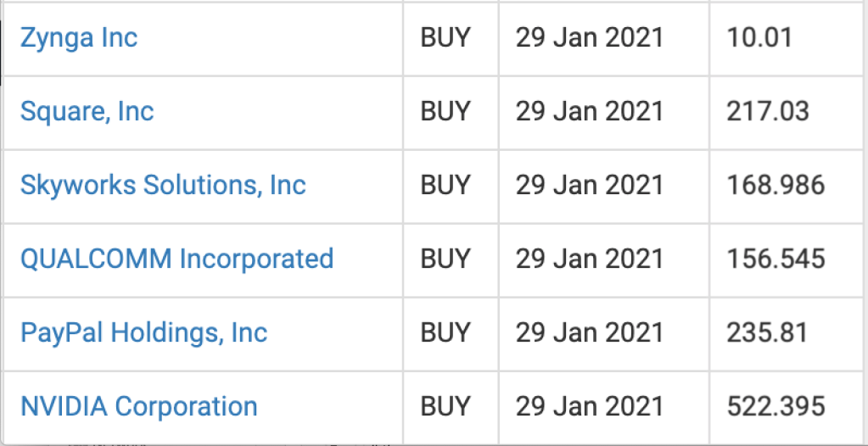The width and height of the screenshot is (868, 446).
Task: Select the 522.395 price value
Action: (x=776, y=406)
